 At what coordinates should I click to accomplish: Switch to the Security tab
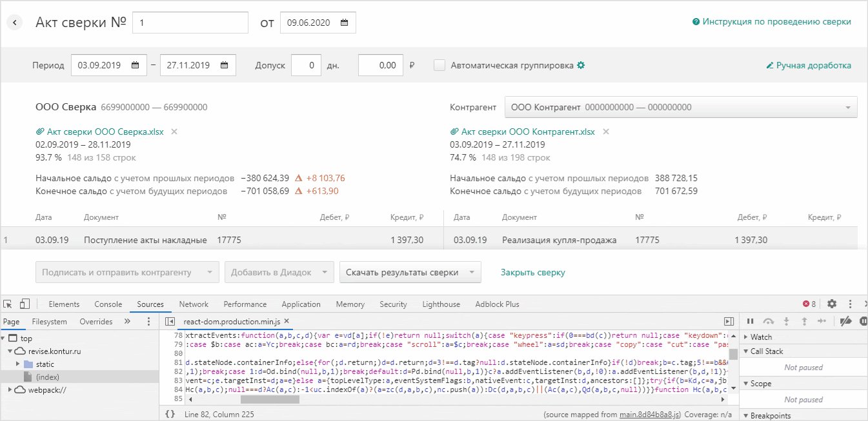[x=393, y=304]
